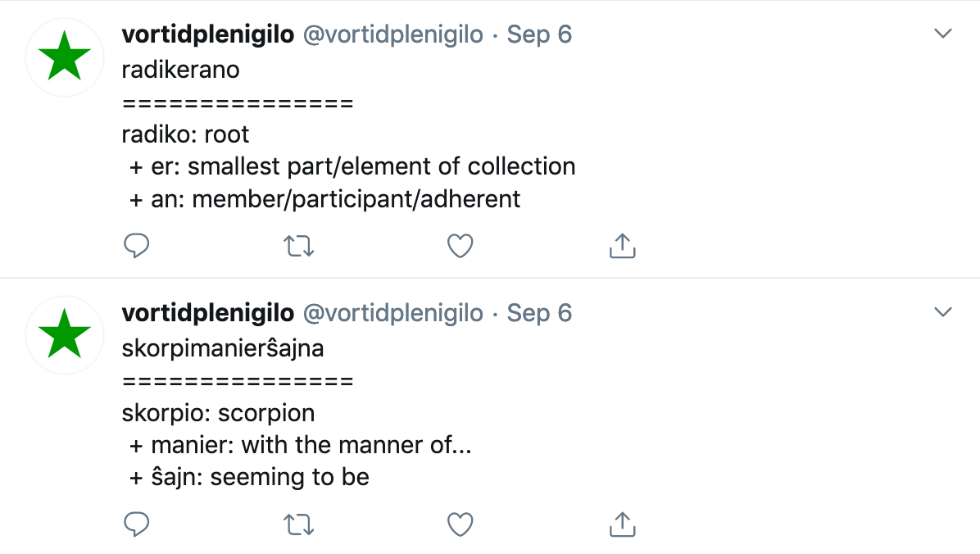Open the radikerano tweet options chevron

(942, 33)
